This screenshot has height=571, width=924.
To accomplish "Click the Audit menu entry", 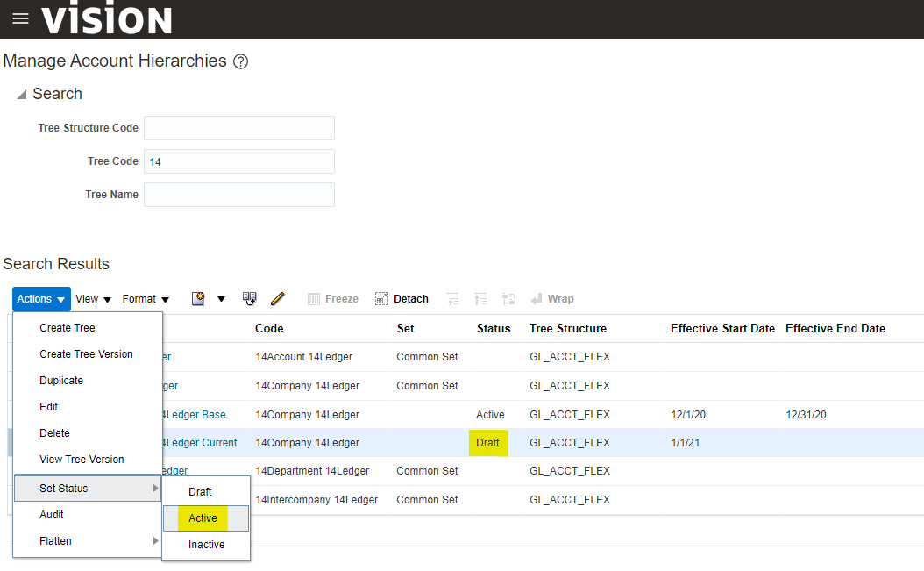I will tap(52, 515).
